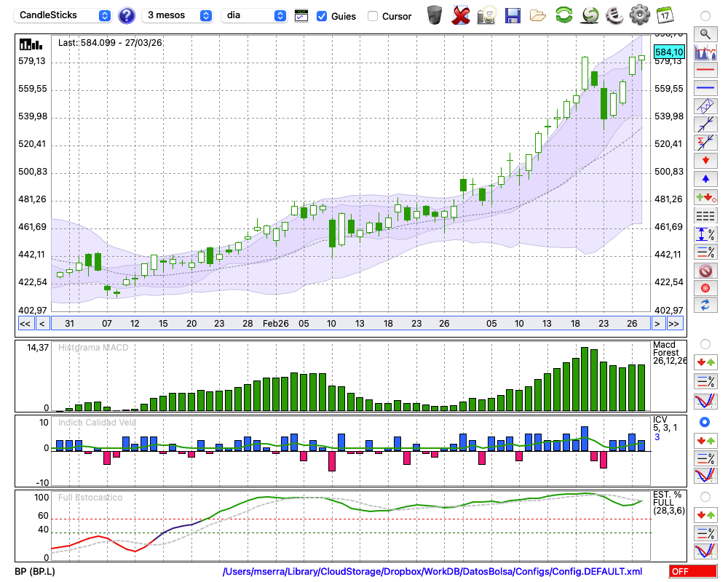This screenshot has height=582, width=728.
Task: Select the radio button beside Macd Forest panel
Action: point(705,343)
